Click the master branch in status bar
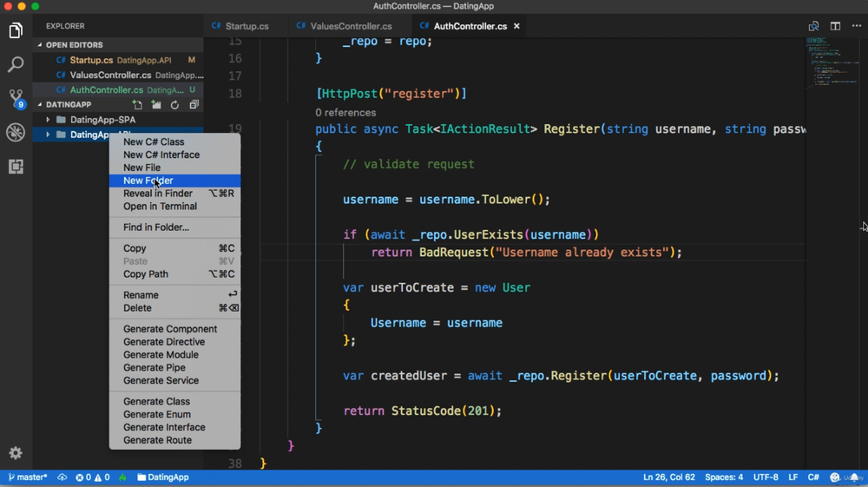Screen dimensions: 868x487 pyautogui.click(x=28, y=477)
